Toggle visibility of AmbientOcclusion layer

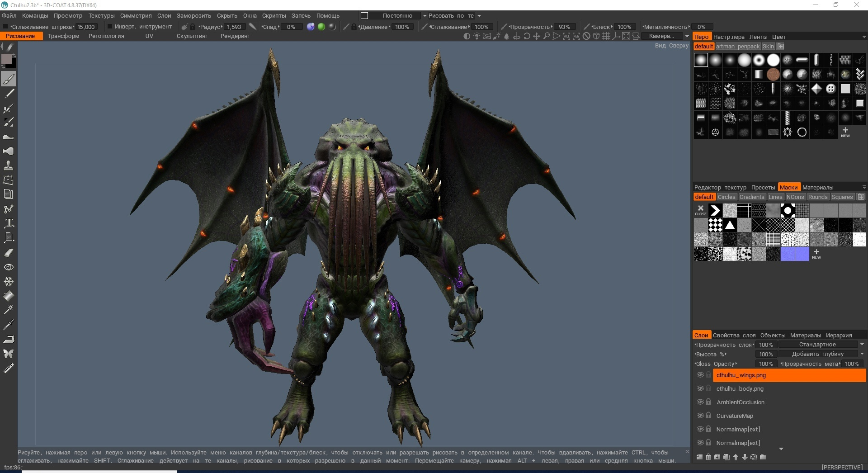[x=700, y=402]
